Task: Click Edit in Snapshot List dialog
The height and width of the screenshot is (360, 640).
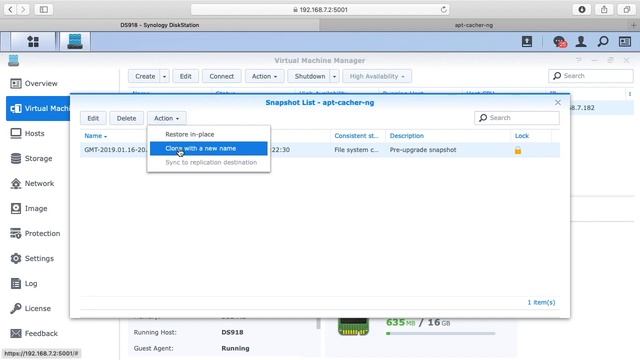Action: point(93,118)
